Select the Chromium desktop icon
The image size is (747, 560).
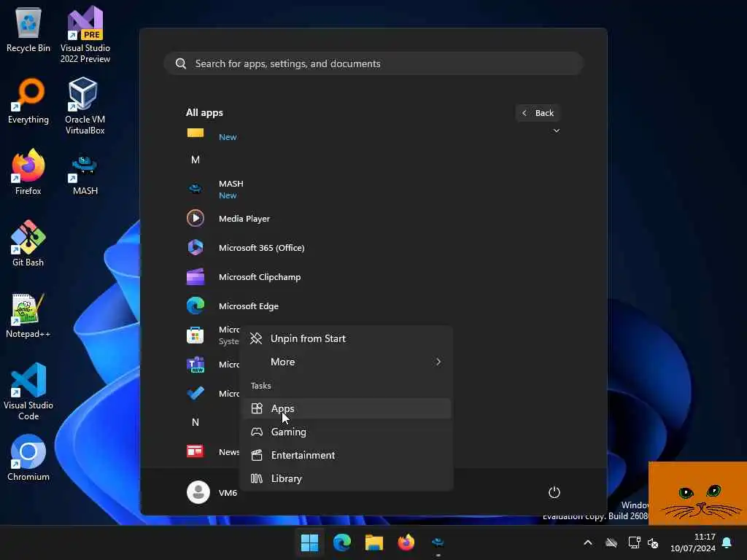coord(28,458)
